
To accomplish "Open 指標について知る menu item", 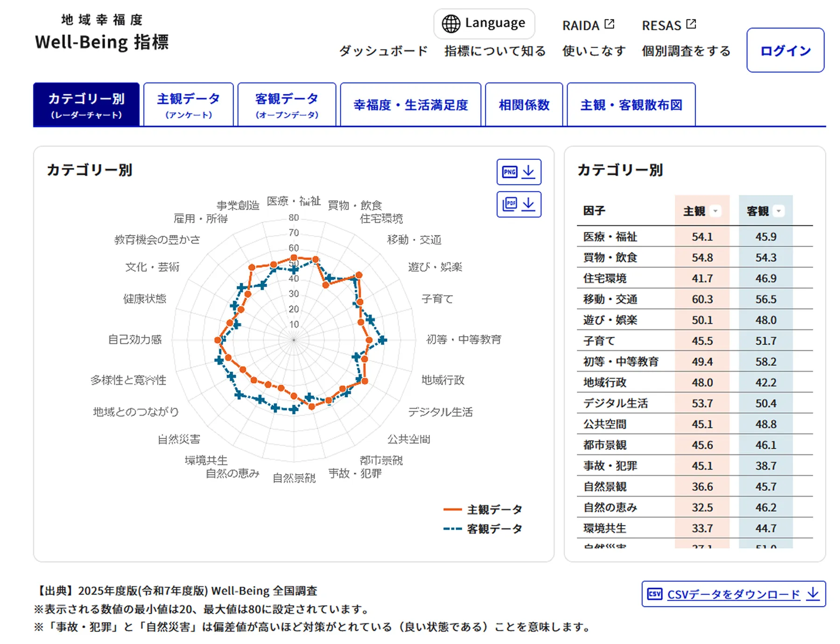I will pyautogui.click(x=495, y=51).
